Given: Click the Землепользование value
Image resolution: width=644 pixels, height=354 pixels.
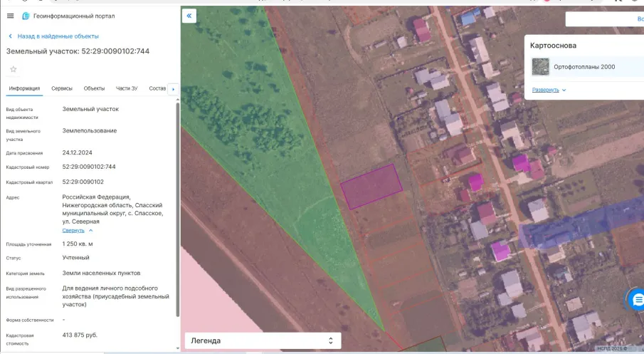Looking at the screenshot, I should [x=90, y=131].
